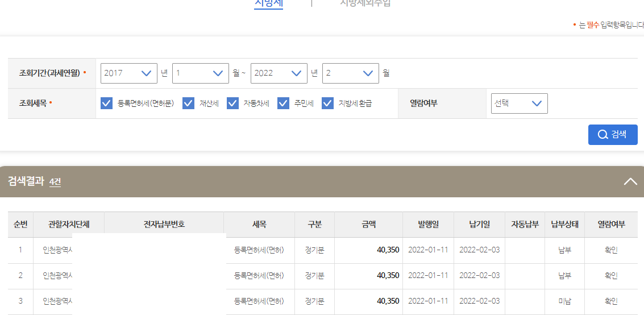
Task: Click the magnifier icon on search button
Action: (603, 135)
